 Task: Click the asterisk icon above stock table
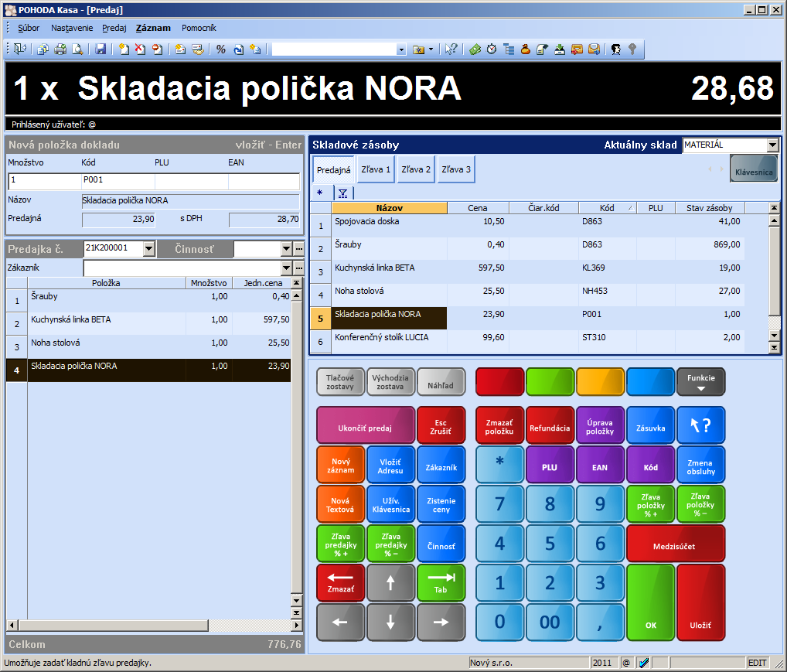[320, 193]
